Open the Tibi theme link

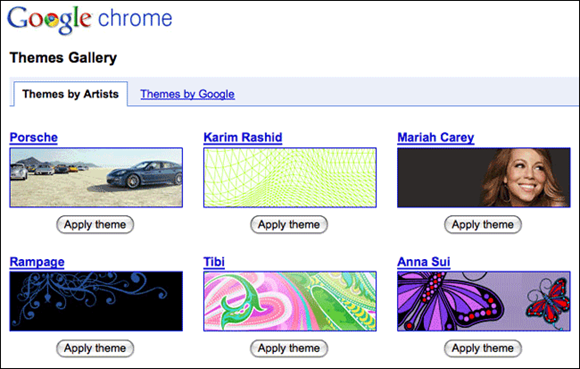click(214, 262)
